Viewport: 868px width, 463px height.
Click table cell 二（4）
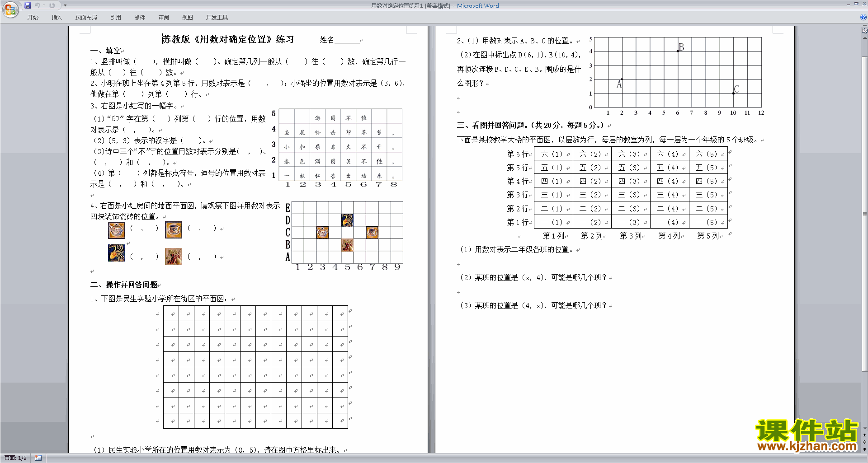(669, 209)
